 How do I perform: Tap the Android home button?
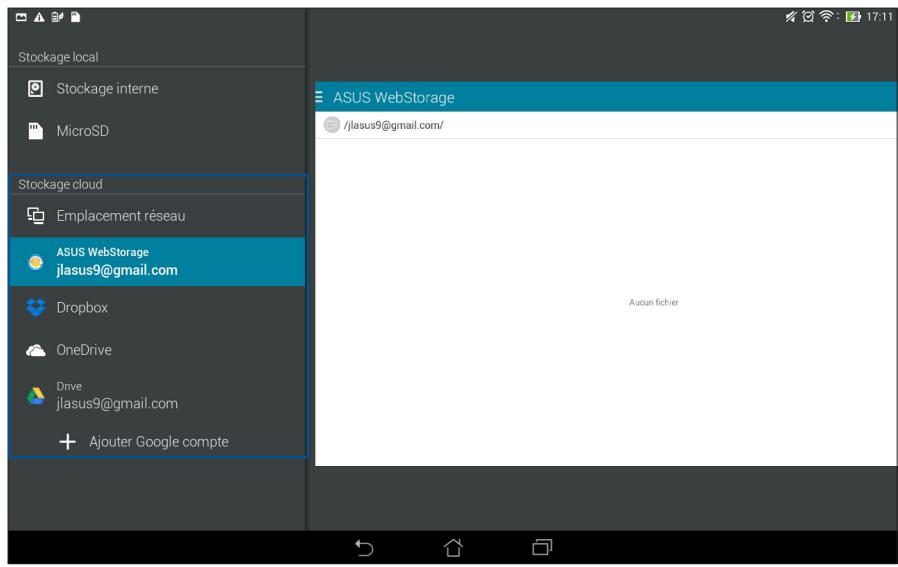[453, 548]
